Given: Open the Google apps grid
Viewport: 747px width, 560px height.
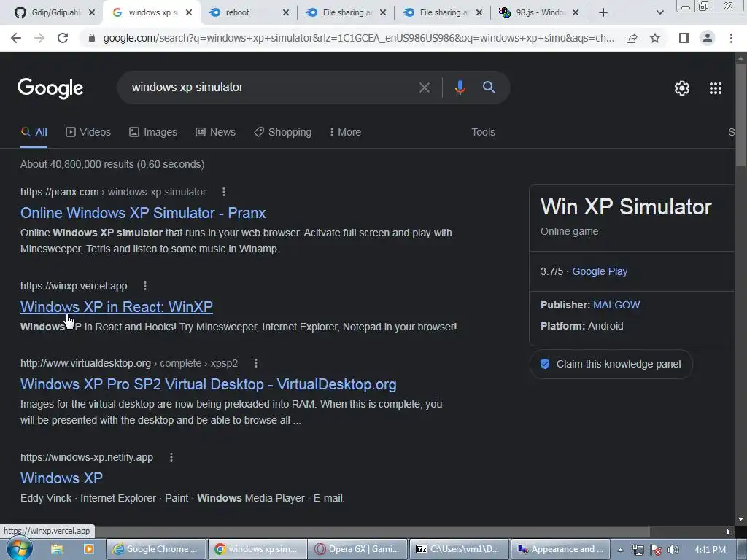Looking at the screenshot, I should click(x=715, y=88).
